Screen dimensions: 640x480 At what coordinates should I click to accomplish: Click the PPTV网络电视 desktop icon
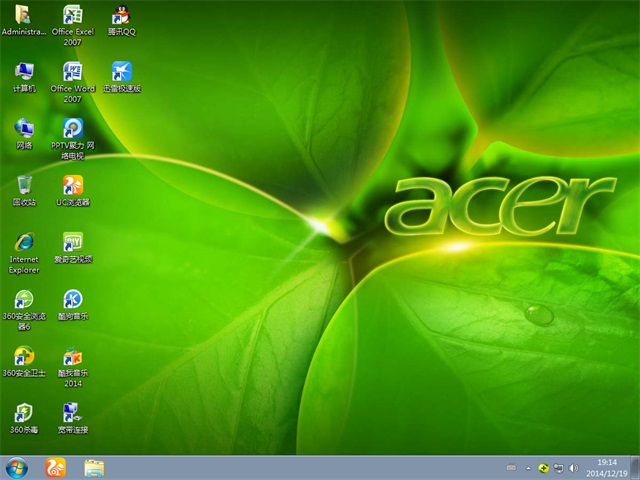tap(72, 128)
